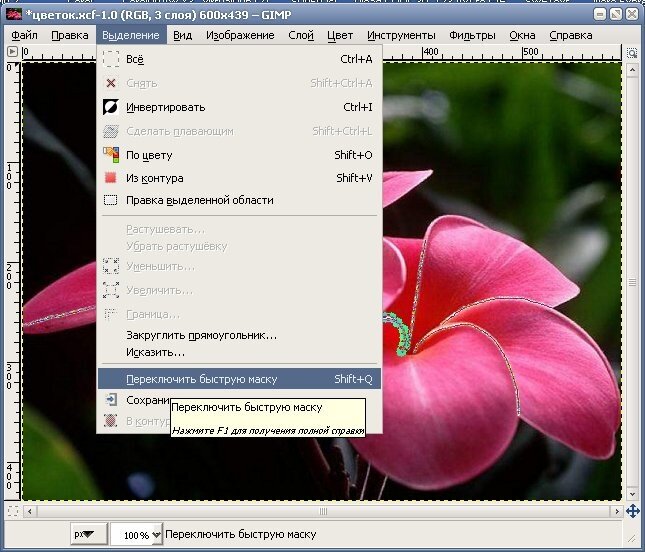Open the Правка menu
Viewport: 645px width, 552px height.
(70, 35)
